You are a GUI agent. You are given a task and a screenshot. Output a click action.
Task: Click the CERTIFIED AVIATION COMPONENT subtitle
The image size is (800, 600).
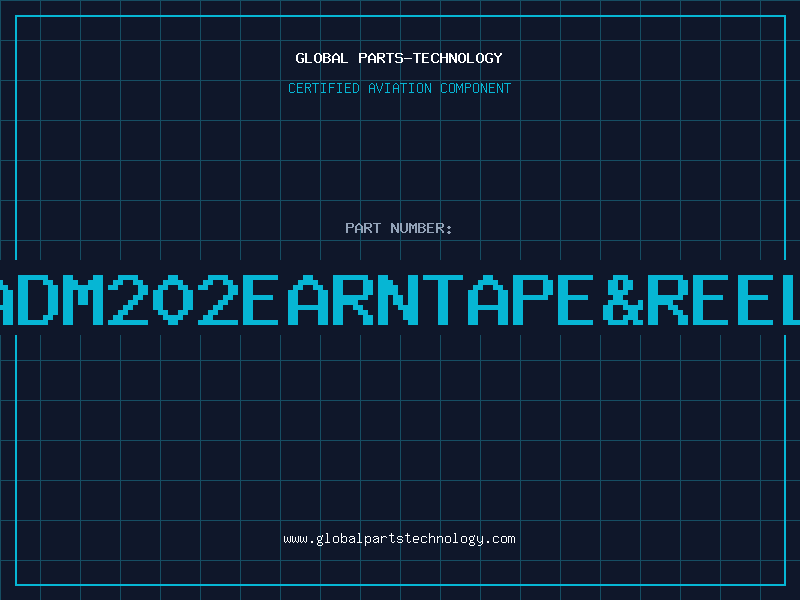[399, 88]
